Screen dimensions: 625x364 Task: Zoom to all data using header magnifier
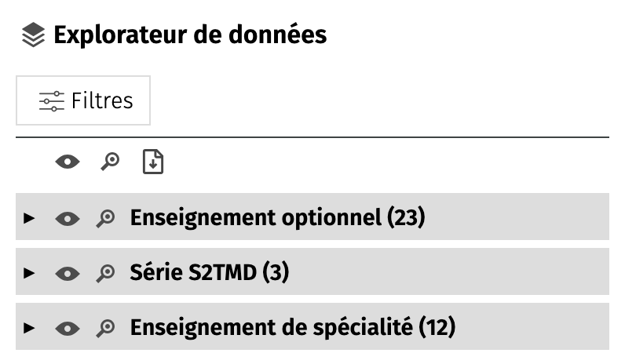[x=111, y=162]
